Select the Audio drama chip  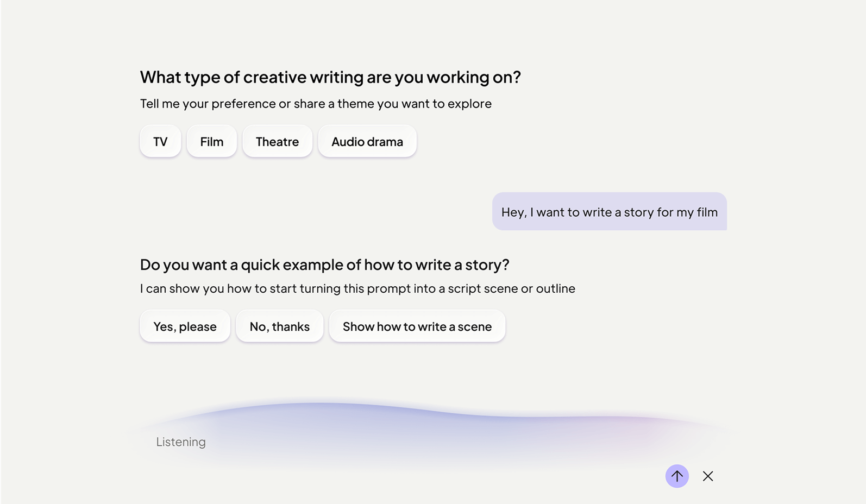(x=367, y=141)
